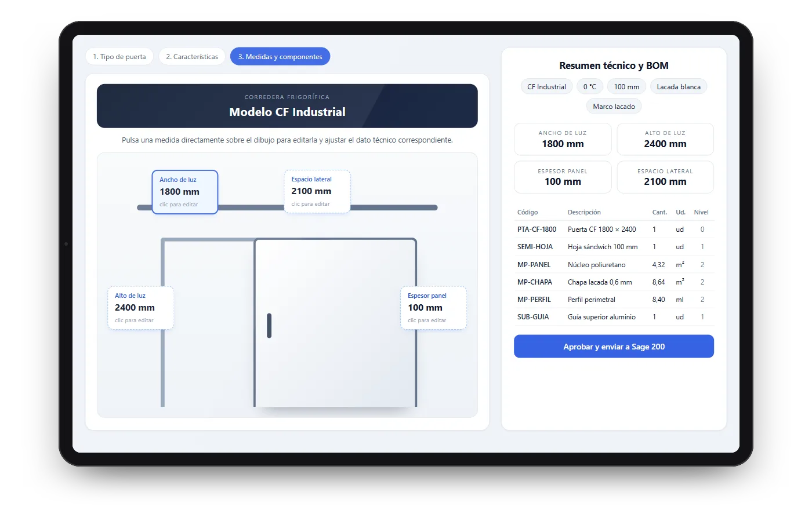
Task: Click the Marco lacado chip
Action: click(x=614, y=107)
